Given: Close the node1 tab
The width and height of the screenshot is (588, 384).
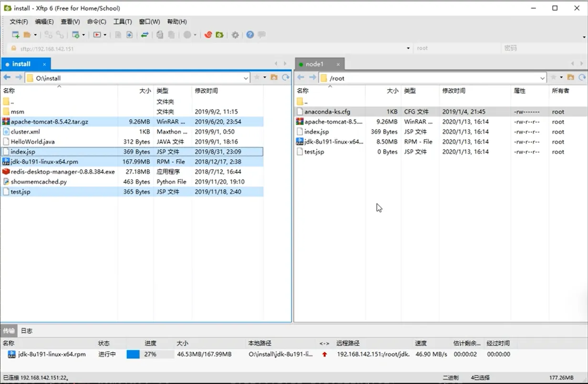Looking at the screenshot, I should 338,64.
